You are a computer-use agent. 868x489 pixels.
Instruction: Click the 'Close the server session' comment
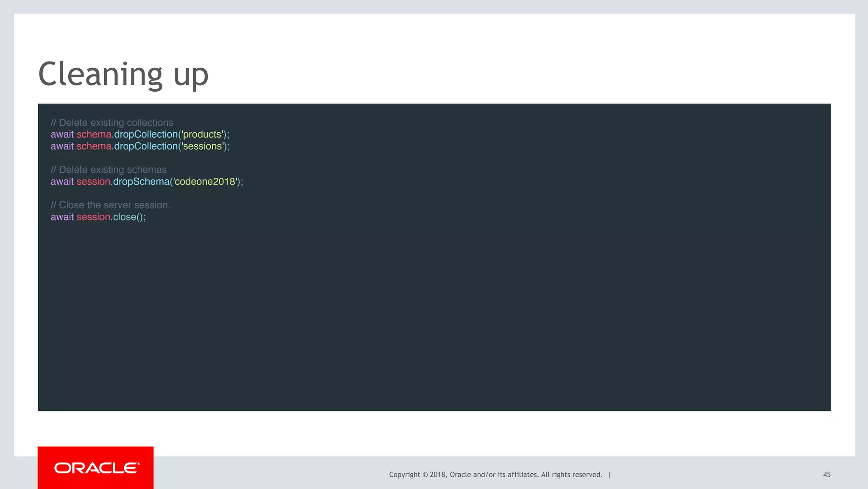[110, 205]
